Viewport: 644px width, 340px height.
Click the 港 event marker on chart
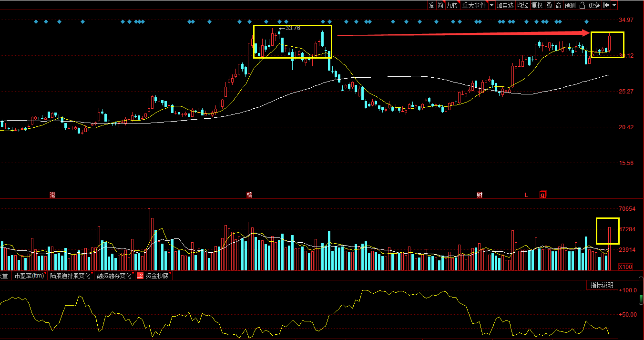coord(52,195)
